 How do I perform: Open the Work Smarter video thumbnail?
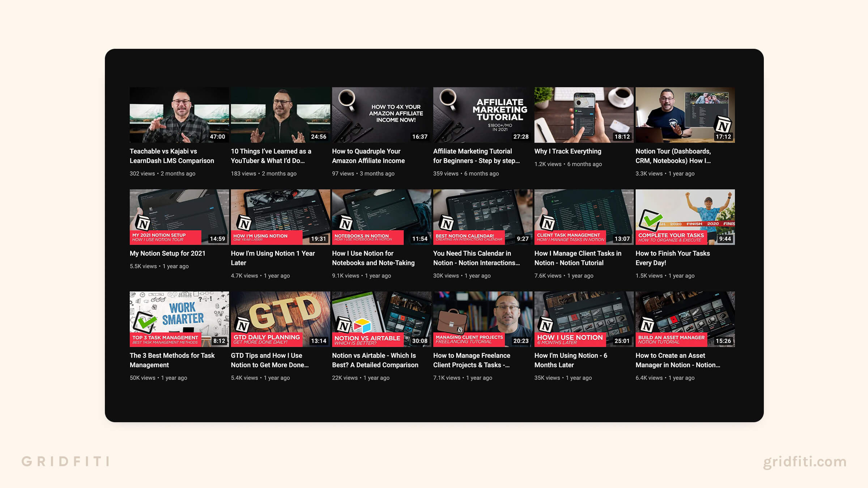[x=179, y=319]
